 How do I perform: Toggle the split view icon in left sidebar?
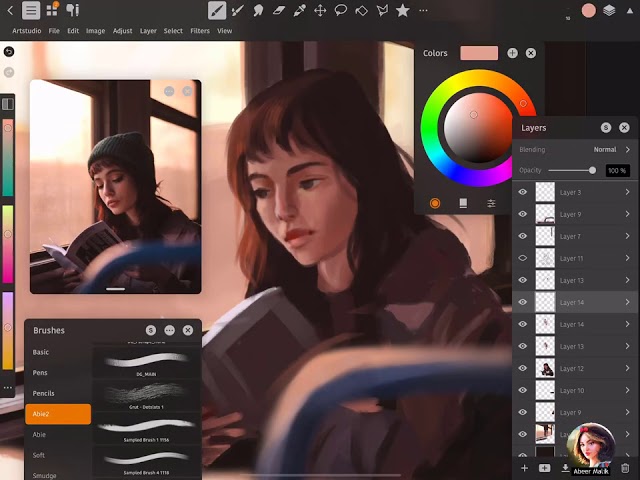8,104
